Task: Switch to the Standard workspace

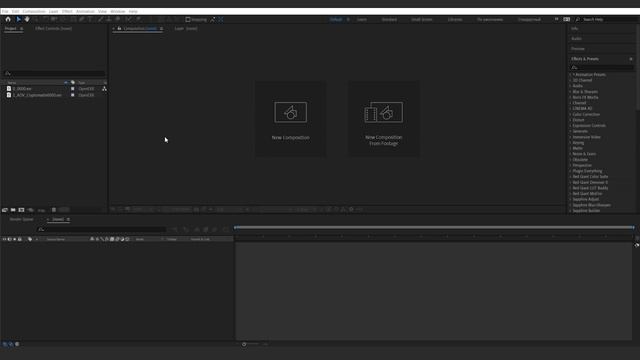Action: (389, 19)
